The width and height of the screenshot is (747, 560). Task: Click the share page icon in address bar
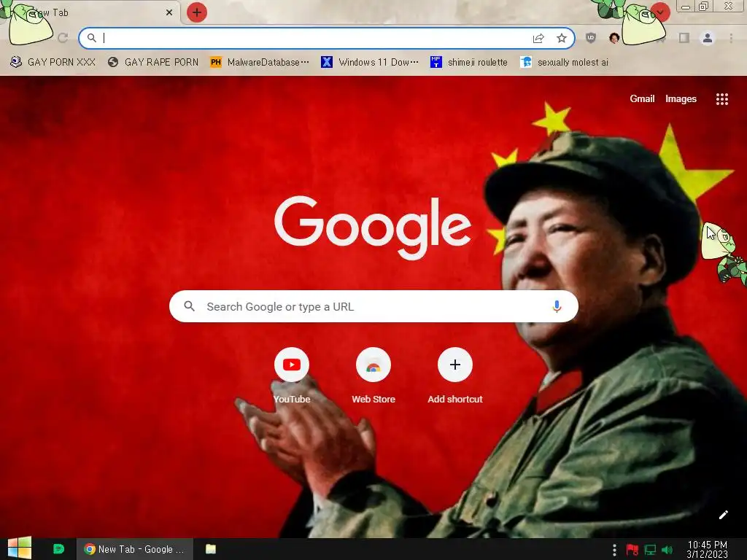click(x=538, y=38)
